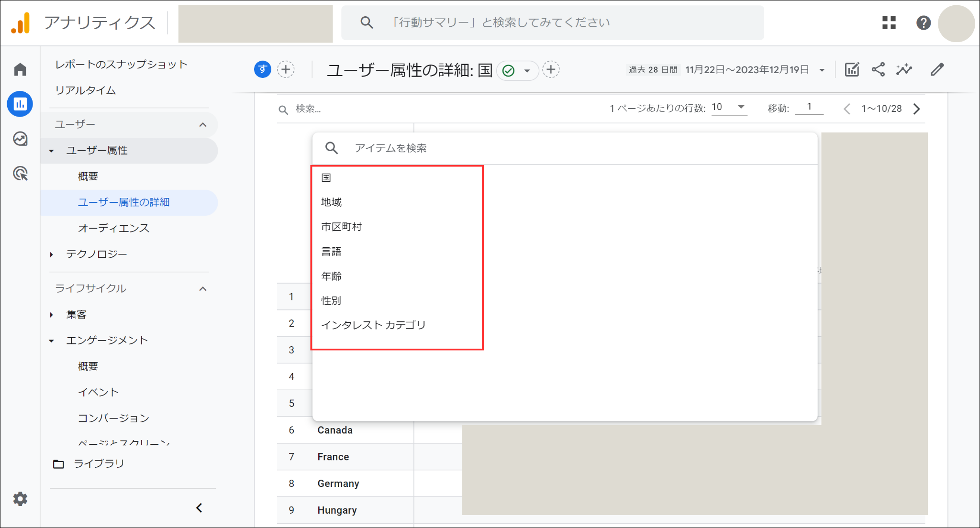Open ライブラリ in the sidebar
980x528 pixels.
click(x=99, y=463)
